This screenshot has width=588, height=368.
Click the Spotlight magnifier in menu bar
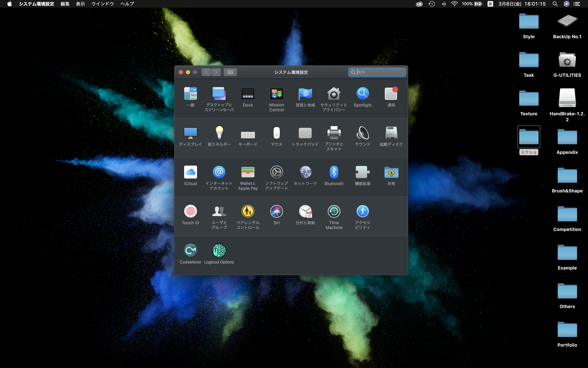(555, 4)
